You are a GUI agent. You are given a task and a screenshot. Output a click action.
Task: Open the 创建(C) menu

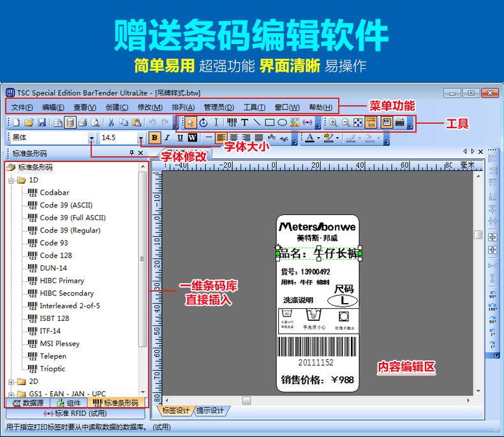pyautogui.click(x=117, y=107)
